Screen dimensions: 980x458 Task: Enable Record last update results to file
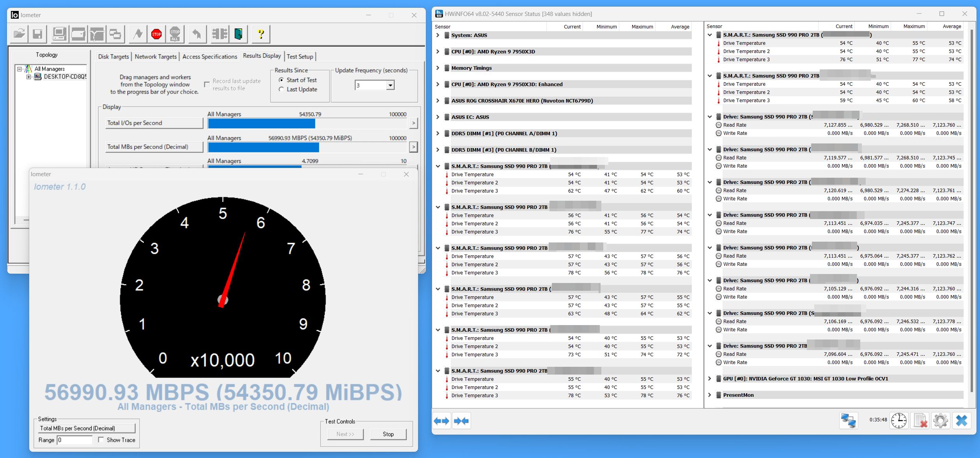pyautogui.click(x=207, y=85)
